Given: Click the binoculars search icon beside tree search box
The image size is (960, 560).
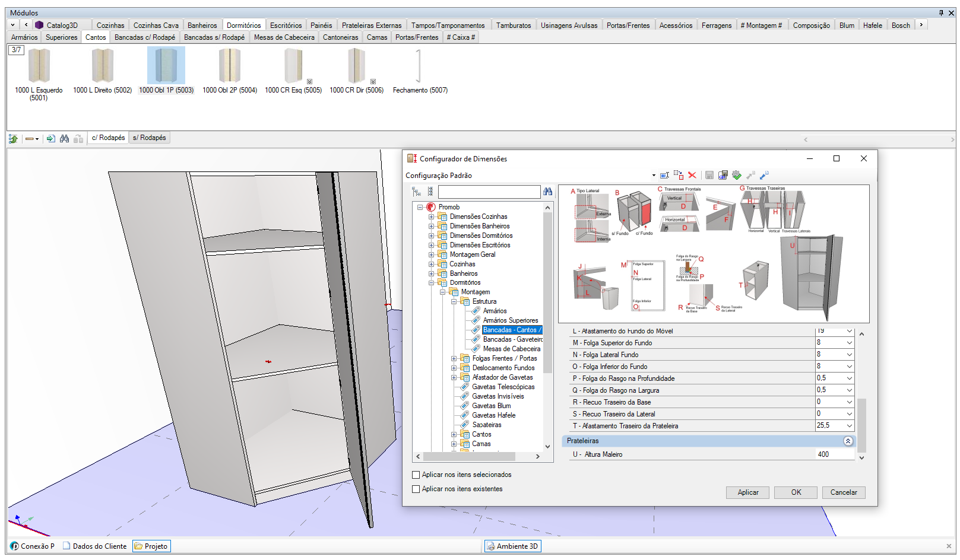Looking at the screenshot, I should [x=547, y=192].
